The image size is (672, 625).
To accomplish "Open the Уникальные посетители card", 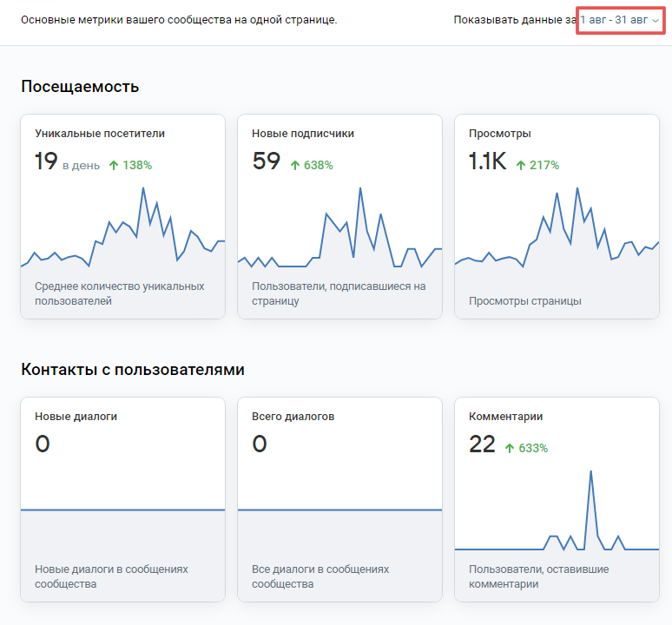I will [123, 216].
